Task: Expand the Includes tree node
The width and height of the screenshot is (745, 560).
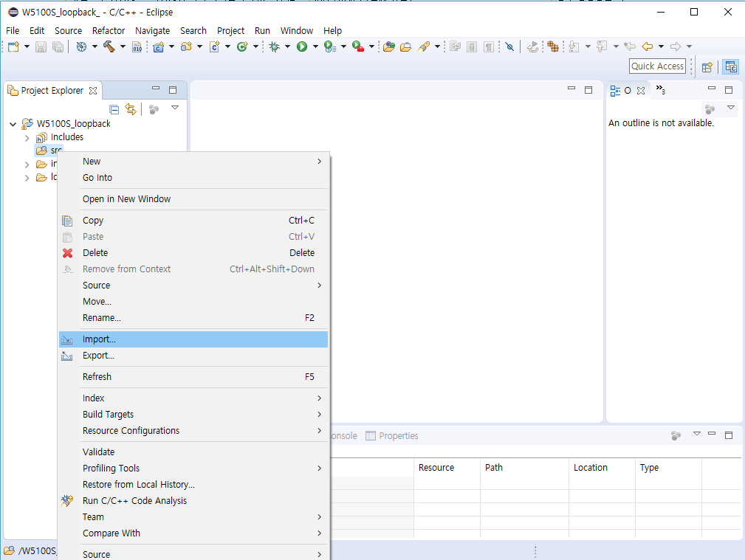Action: click(x=27, y=138)
